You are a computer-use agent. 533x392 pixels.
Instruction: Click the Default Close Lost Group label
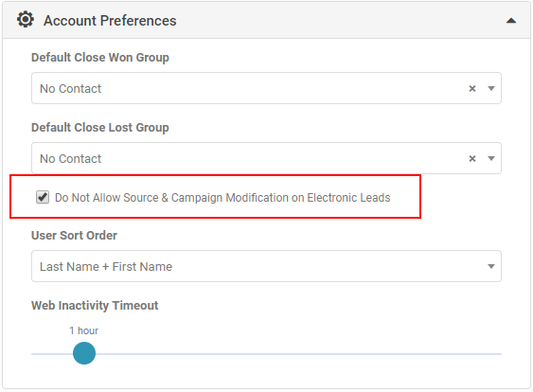point(100,128)
